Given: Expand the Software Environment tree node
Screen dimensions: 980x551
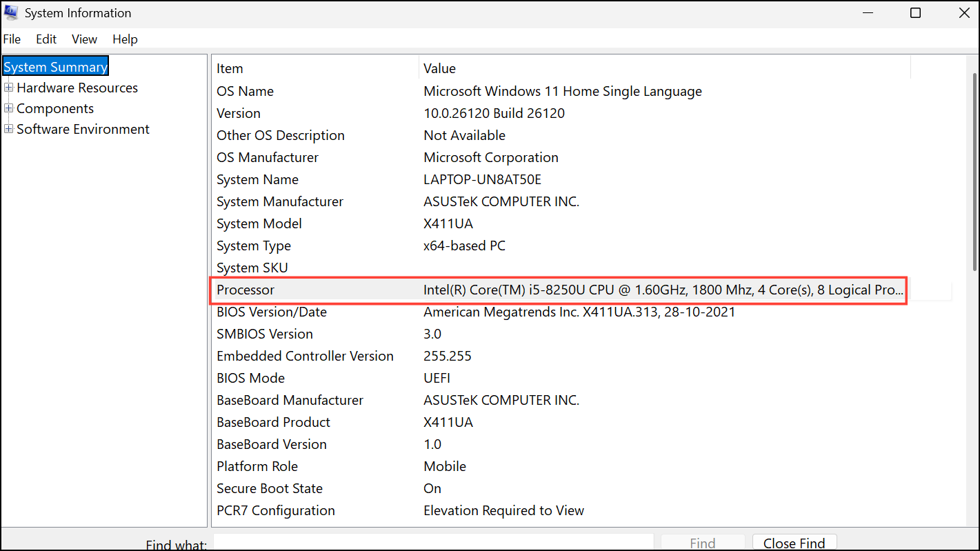Looking at the screenshot, I should tap(8, 129).
